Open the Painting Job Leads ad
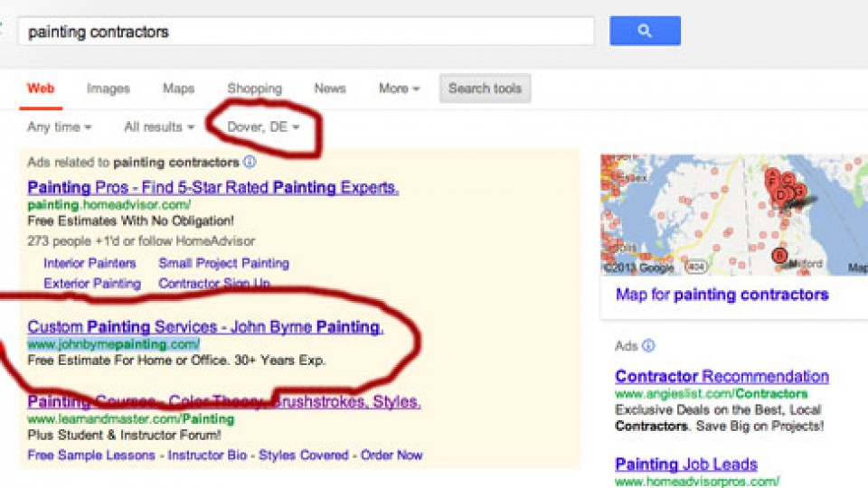Viewport: 868px width, 488px height. pos(686,464)
